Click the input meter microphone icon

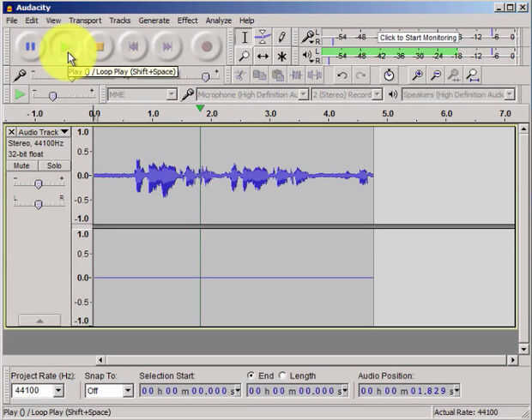(308, 37)
